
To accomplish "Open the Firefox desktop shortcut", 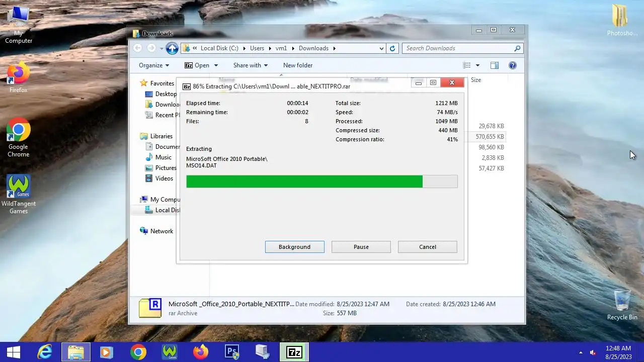I will pos(19,78).
